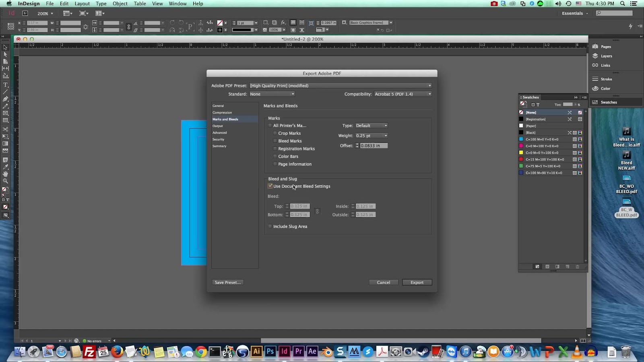Select the Direct Selection tool
The image size is (644, 362).
[x=5, y=54]
